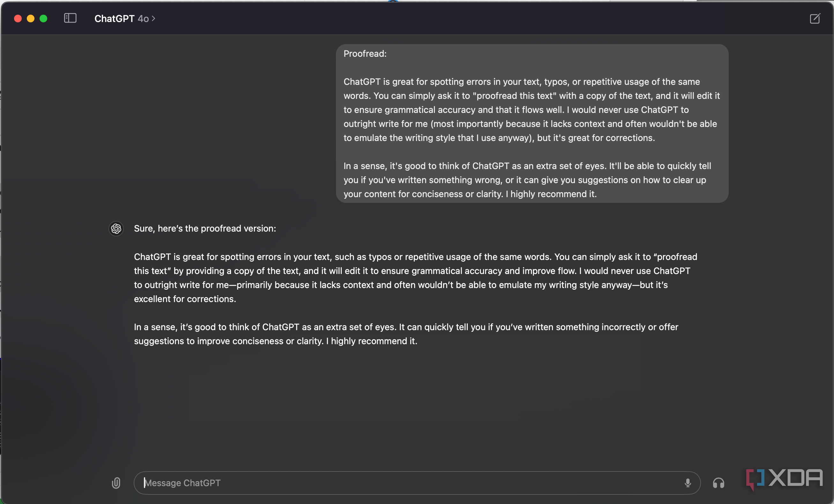Click the user message bubble starting 'Proofread:'
834x504 pixels.
click(x=532, y=123)
